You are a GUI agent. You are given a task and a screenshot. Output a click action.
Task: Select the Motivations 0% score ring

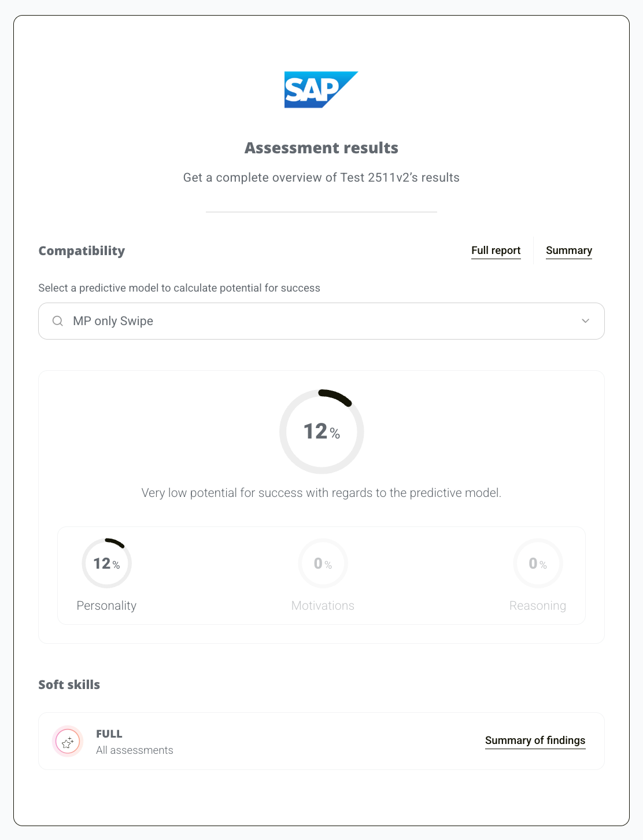pyautogui.click(x=323, y=563)
